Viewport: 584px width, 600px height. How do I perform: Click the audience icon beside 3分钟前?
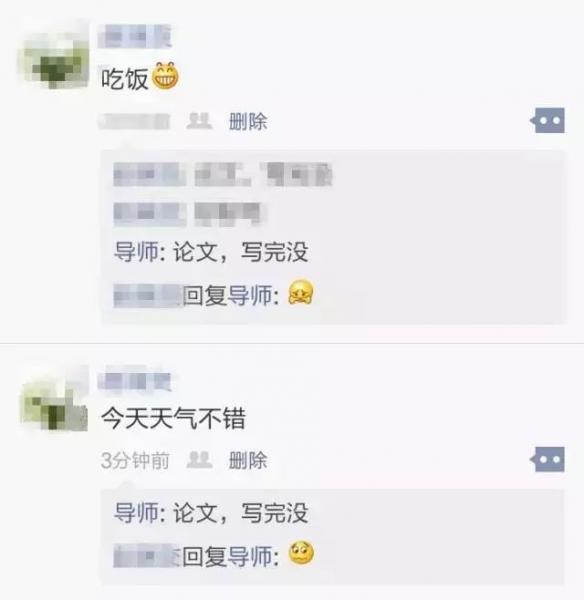click(x=199, y=460)
